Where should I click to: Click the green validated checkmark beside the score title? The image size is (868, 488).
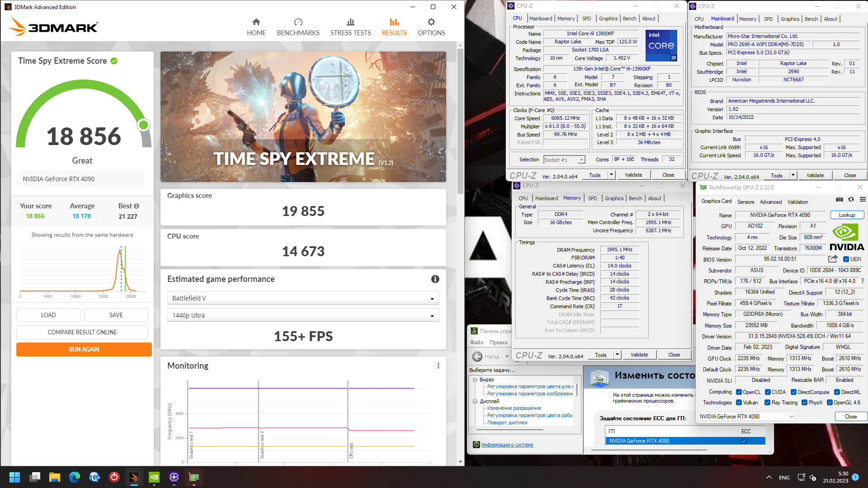pos(114,61)
